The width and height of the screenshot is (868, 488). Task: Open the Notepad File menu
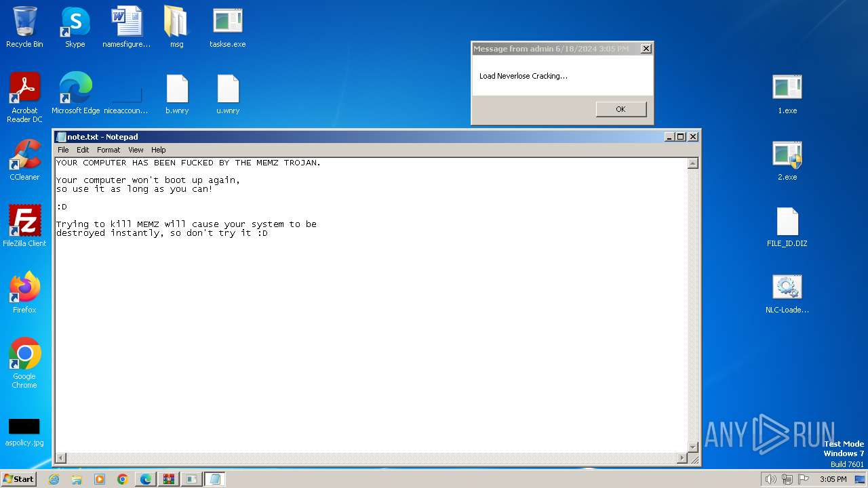click(x=63, y=150)
